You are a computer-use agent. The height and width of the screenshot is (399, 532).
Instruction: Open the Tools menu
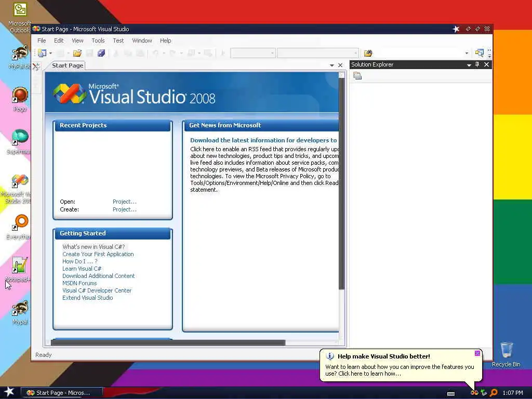point(98,41)
